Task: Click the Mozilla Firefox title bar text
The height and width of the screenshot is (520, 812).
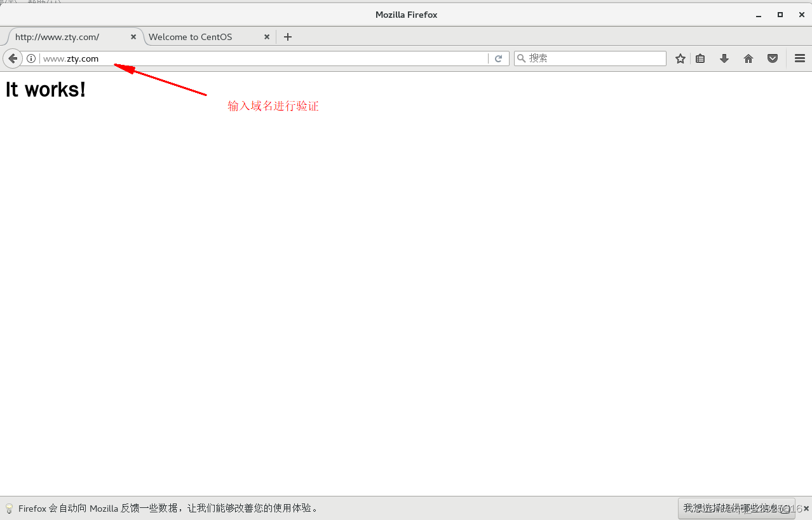Action: point(407,15)
